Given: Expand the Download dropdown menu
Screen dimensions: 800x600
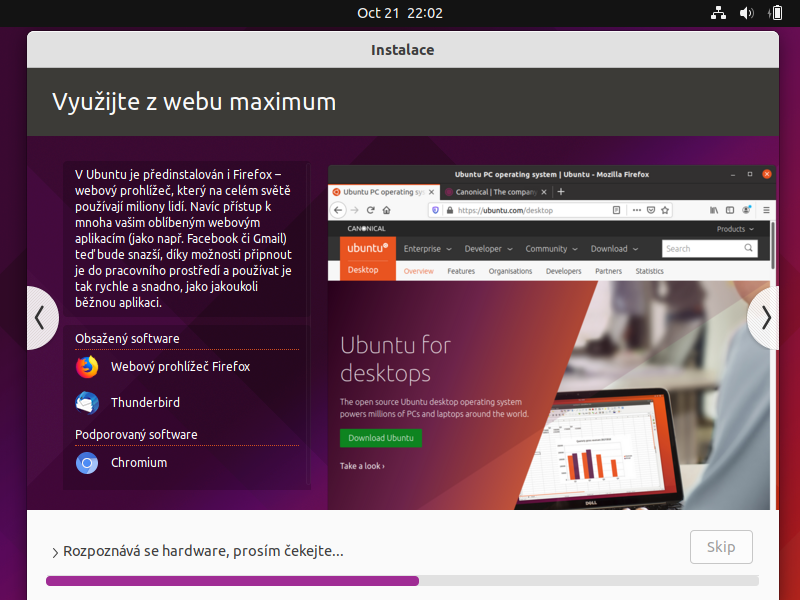Looking at the screenshot, I should [613, 248].
